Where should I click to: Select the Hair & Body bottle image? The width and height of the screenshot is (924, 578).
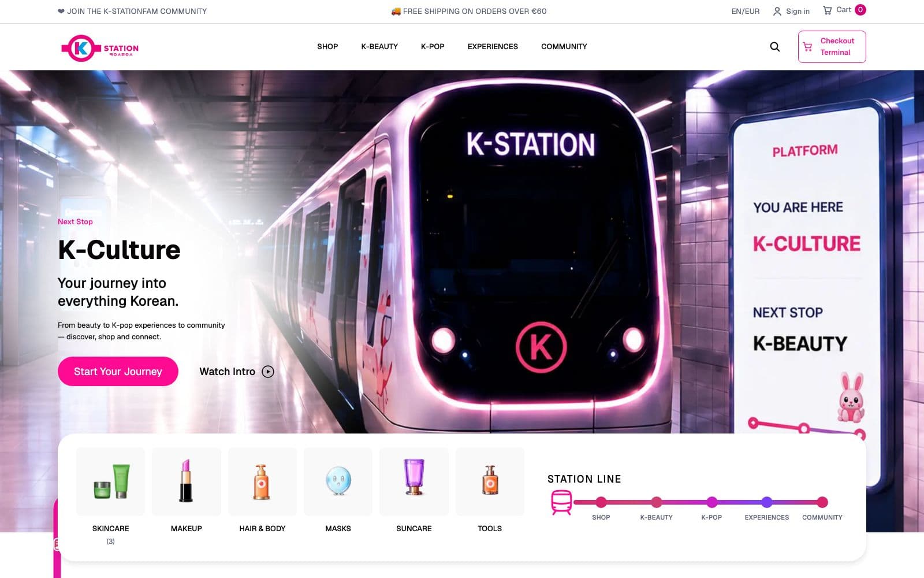[262, 481]
